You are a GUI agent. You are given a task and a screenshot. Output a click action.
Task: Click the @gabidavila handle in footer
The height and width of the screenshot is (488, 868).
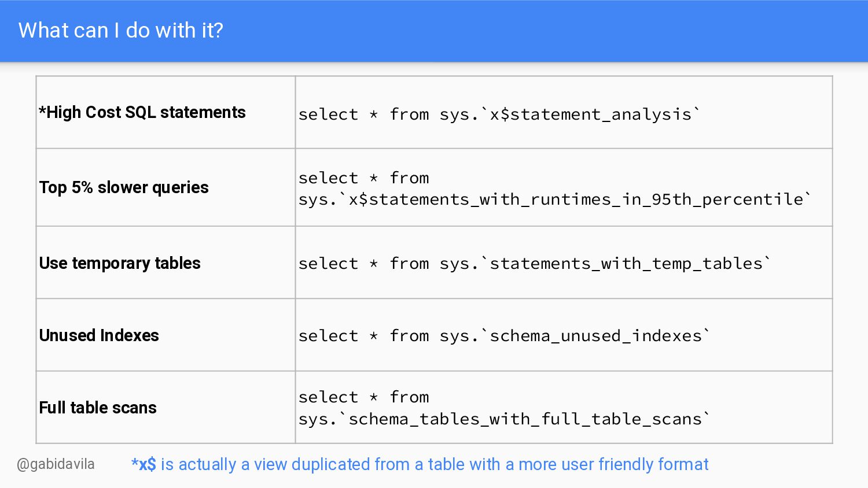click(56, 464)
